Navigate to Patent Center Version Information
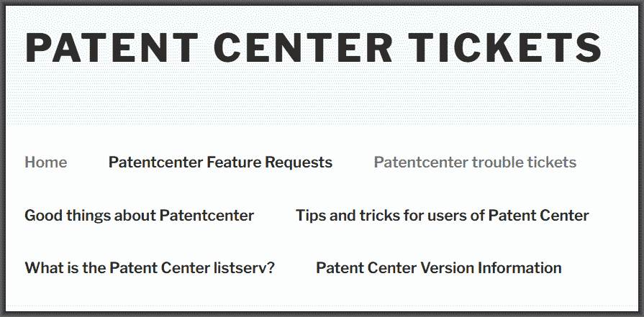The image size is (644, 317). click(x=438, y=268)
